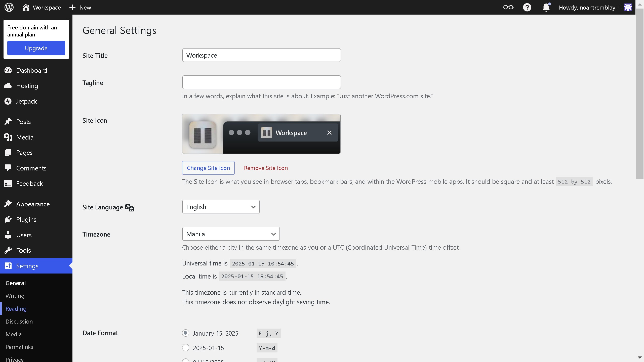Click the translate icon beside Site Language

coord(130,208)
